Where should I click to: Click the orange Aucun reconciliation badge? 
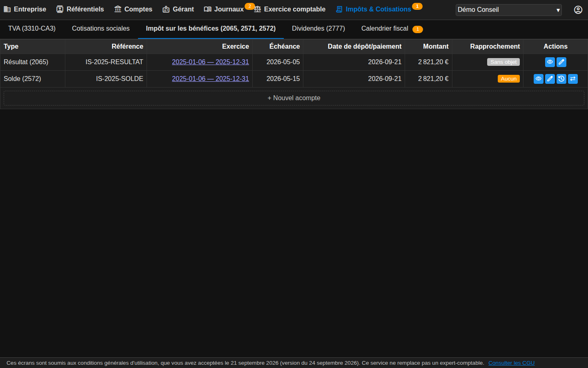tap(509, 79)
